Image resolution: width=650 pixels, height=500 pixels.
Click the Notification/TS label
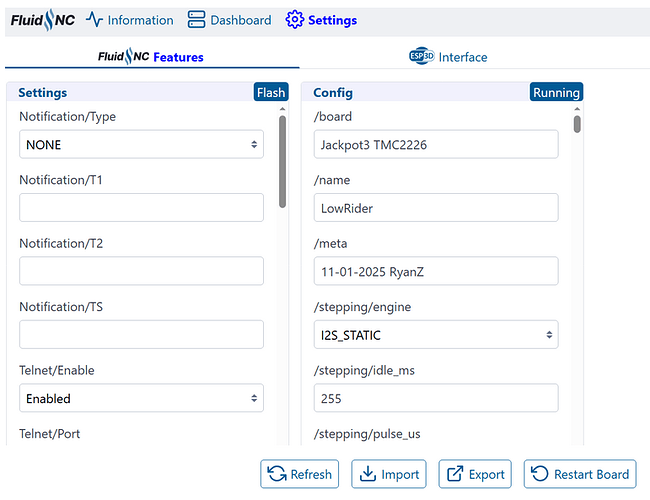[x=61, y=307]
